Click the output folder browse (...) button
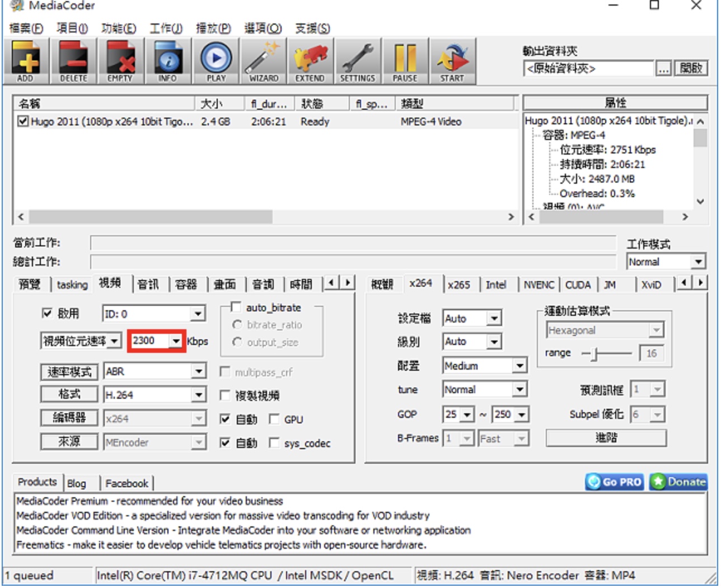The image size is (721, 588). [663, 68]
